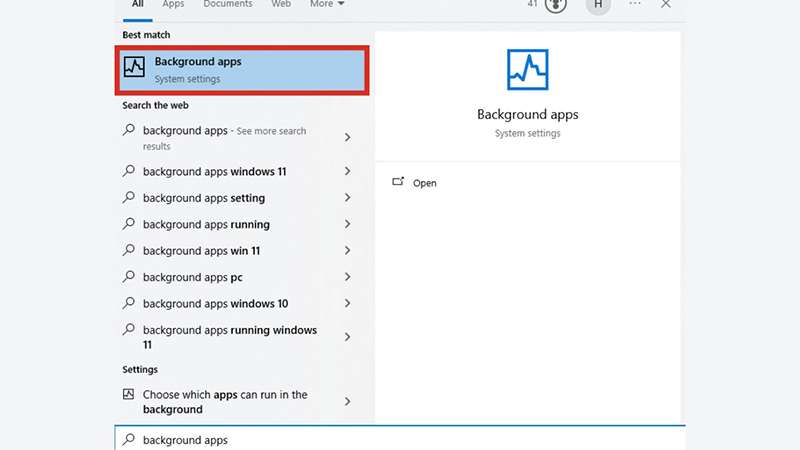The width and height of the screenshot is (800, 450).
Task: Click the rewards medal icon beside 41
Action: click(556, 5)
